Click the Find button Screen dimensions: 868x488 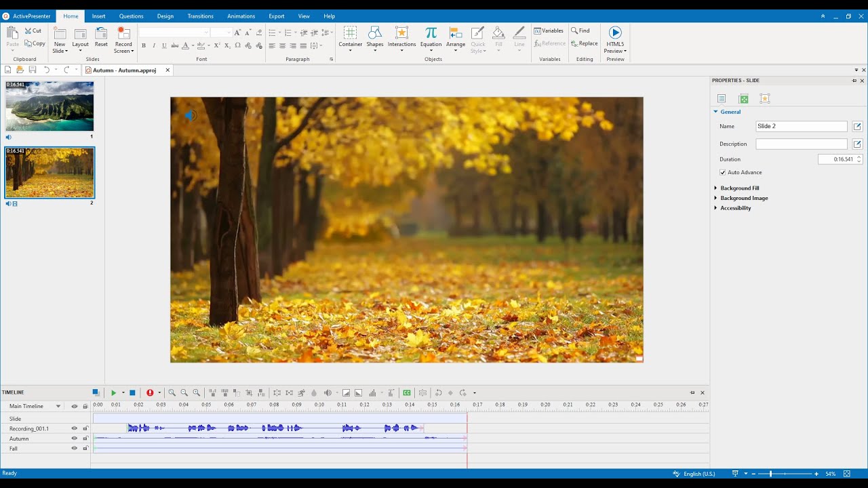point(580,30)
